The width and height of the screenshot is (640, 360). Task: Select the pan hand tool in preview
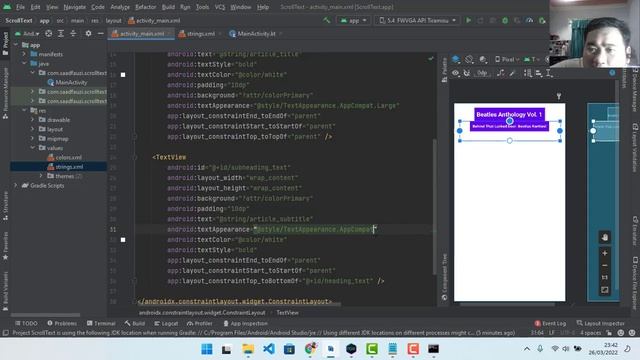pyautogui.click(x=604, y=237)
